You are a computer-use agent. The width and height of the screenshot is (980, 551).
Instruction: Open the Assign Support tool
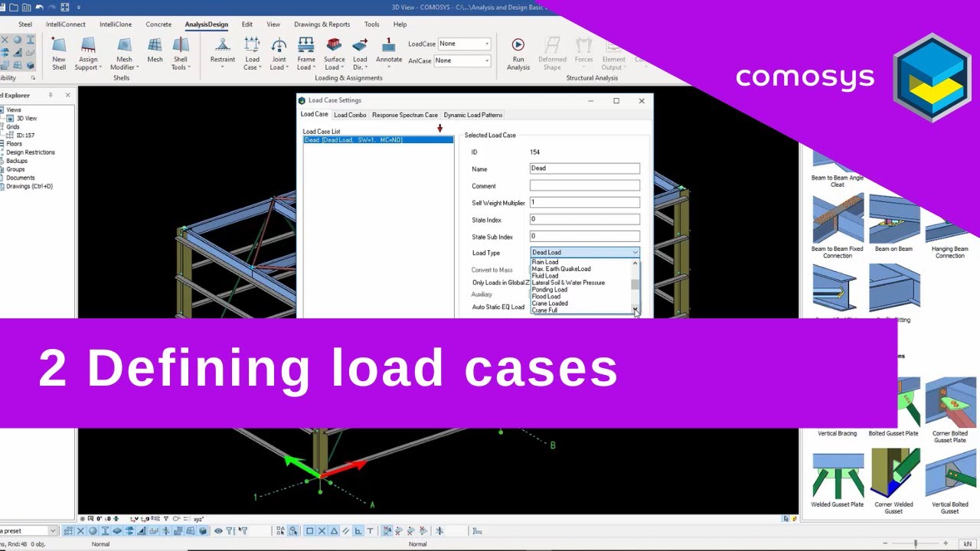click(x=88, y=54)
